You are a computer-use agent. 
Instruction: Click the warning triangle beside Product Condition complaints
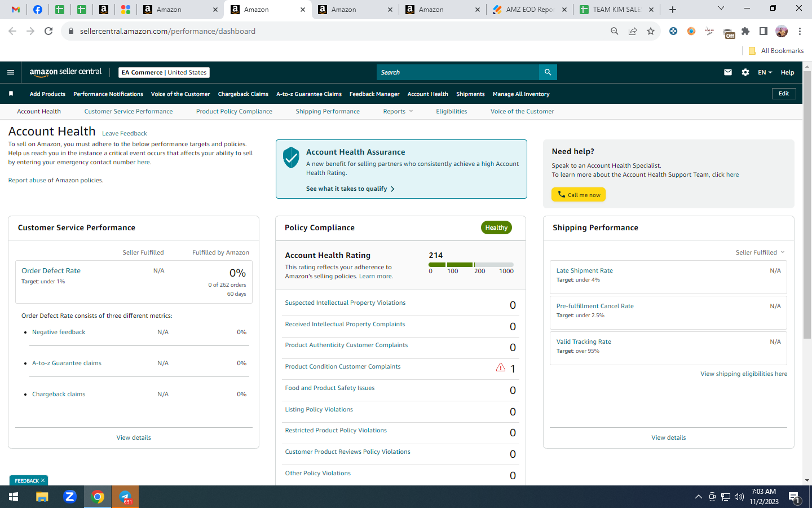tap(500, 367)
